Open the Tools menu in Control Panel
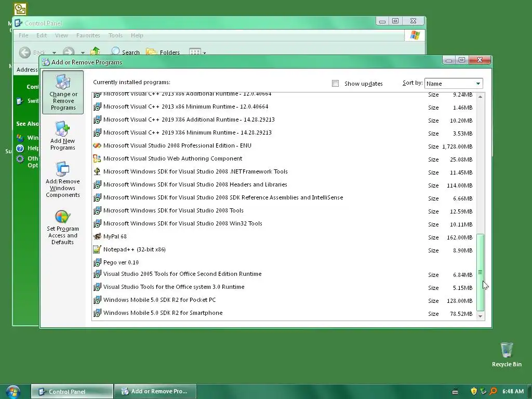Screen dimensions: 532x399 [115, 35]
